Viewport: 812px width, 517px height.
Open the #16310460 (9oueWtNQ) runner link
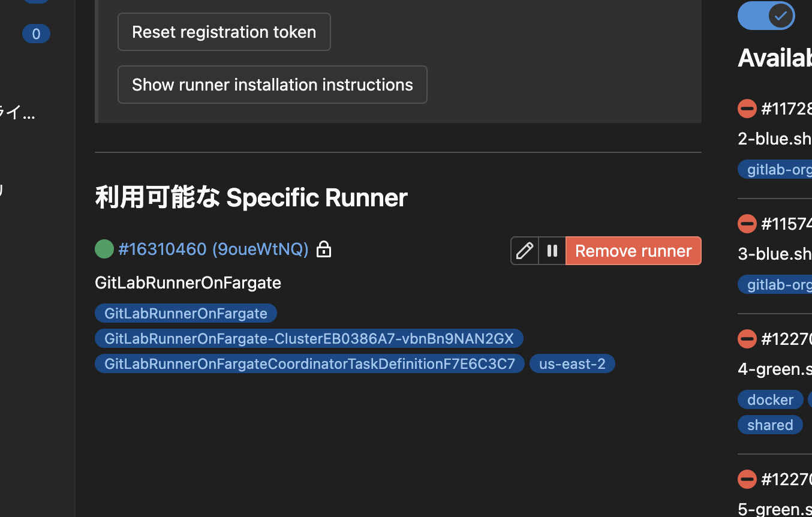point(213,249)
